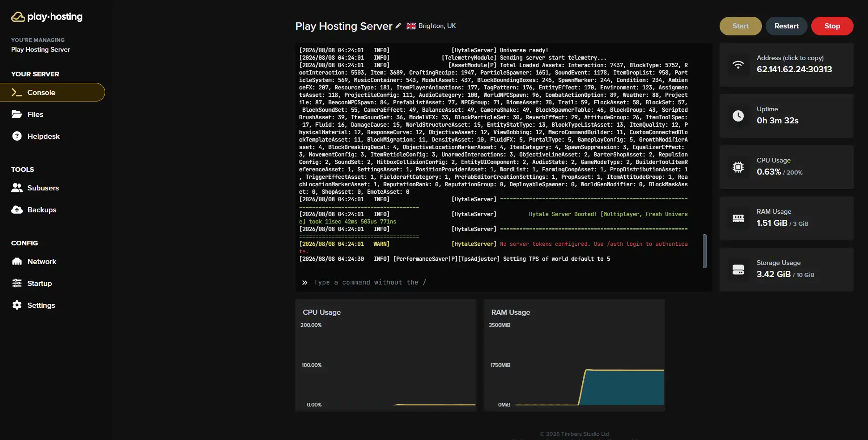The image size is (868, 440).
Task: Click the play-hosting cloud logo icon
Action: tap(18, 17)
